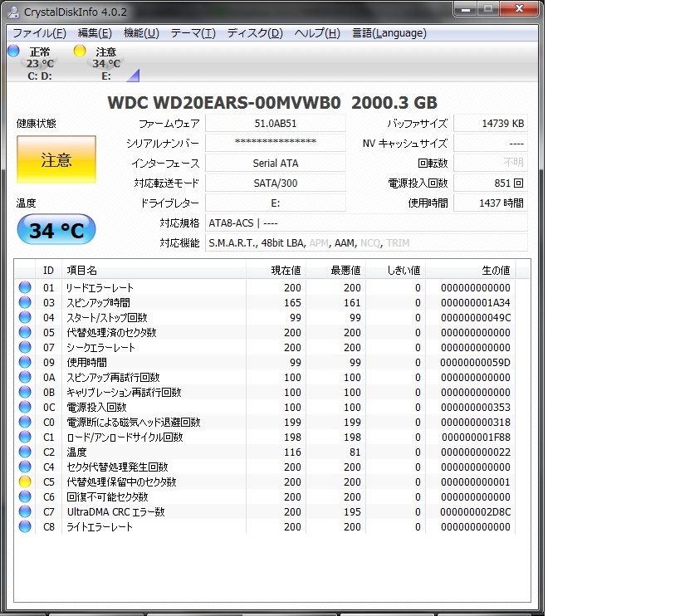Click the blue status orb for row C2 温度

click(x=25, y=452)
